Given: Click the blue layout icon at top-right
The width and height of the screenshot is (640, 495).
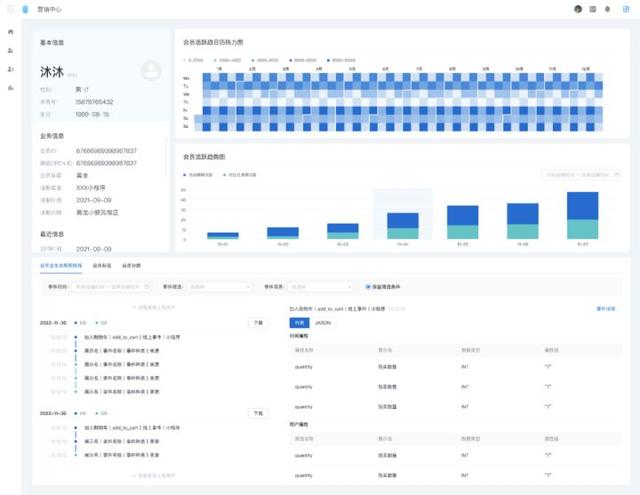Looking at the screenshot, I should tap(626, 9).
